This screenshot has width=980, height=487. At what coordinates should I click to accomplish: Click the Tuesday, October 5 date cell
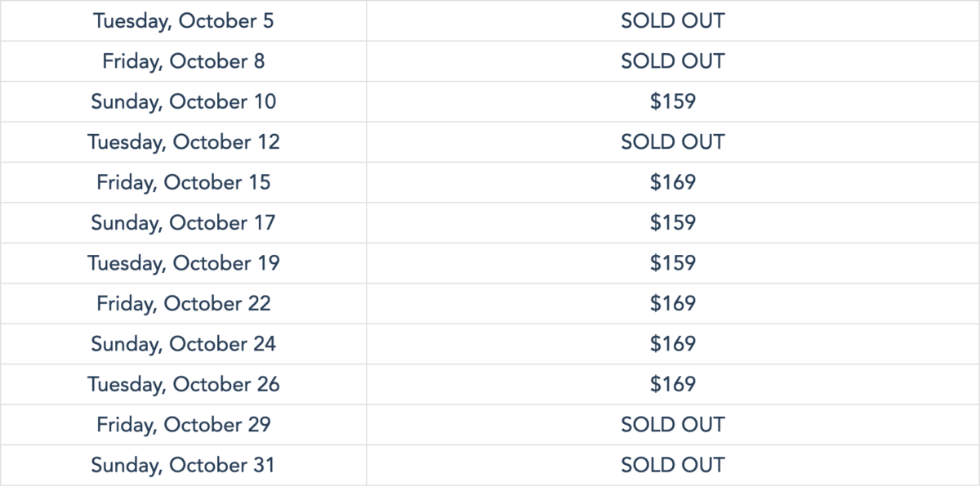click(184, 20)
